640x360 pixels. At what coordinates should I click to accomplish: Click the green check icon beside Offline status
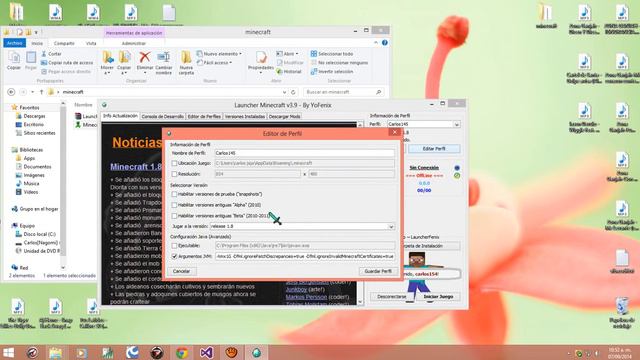457,176
